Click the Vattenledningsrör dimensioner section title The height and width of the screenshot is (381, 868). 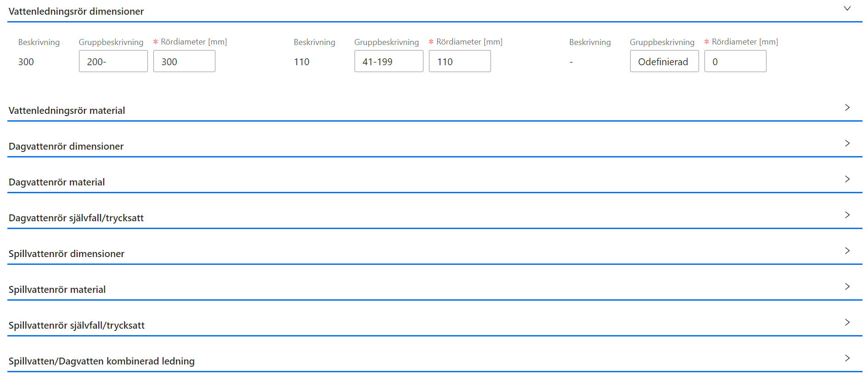click(x=76, y=11)
